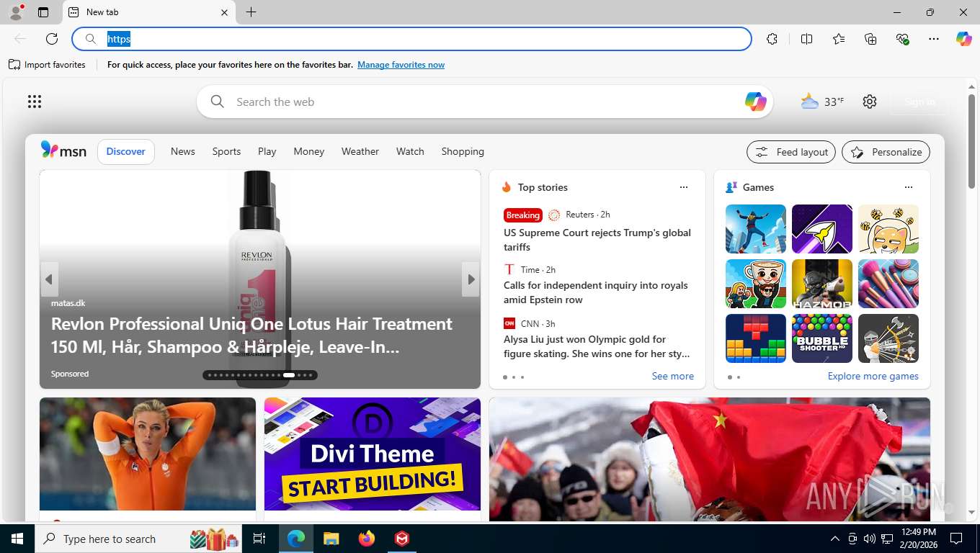Screen dimensions: 980x553
Task: Open the tetris-style blocks game tile
Action: [x=756, y=338]
